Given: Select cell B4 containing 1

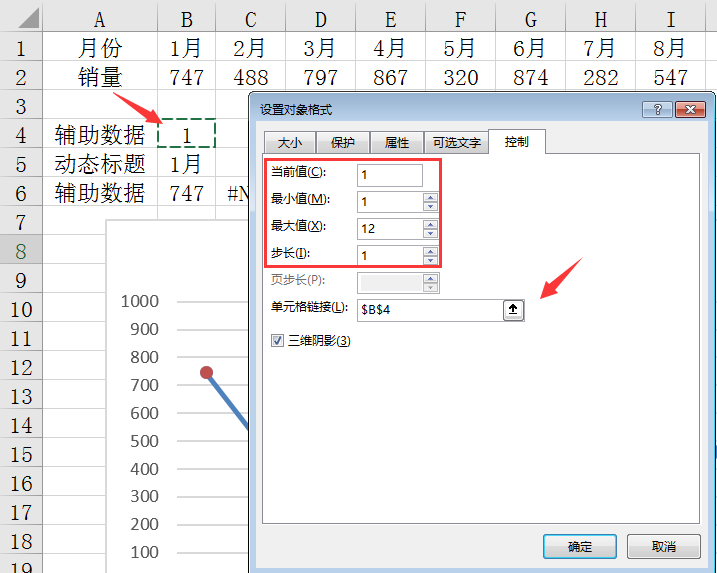Looking at the screenshot, I should (x=187, y=134).
